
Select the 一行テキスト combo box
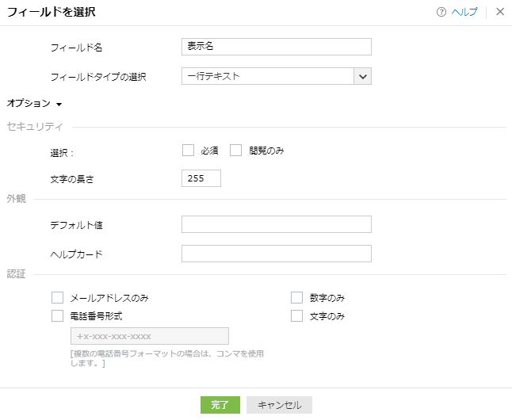[x=268, y=76]
